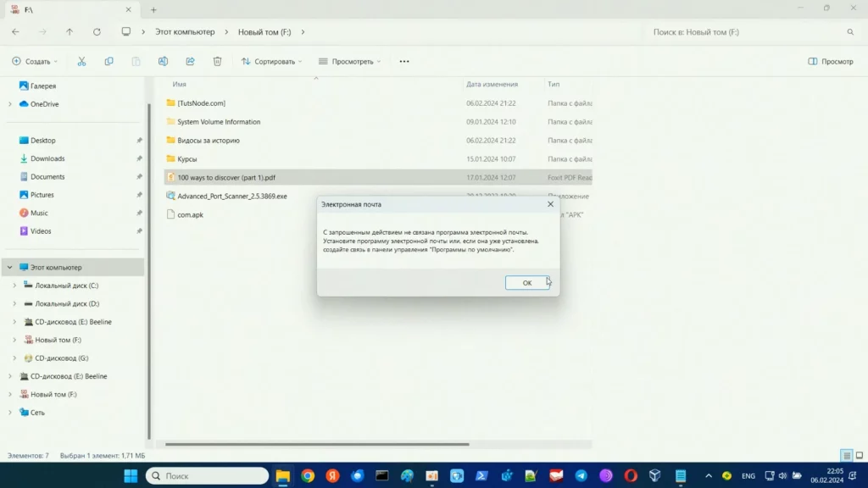
Task: Toggle the Просмотр preview pane button
Action: click(831, 61)
